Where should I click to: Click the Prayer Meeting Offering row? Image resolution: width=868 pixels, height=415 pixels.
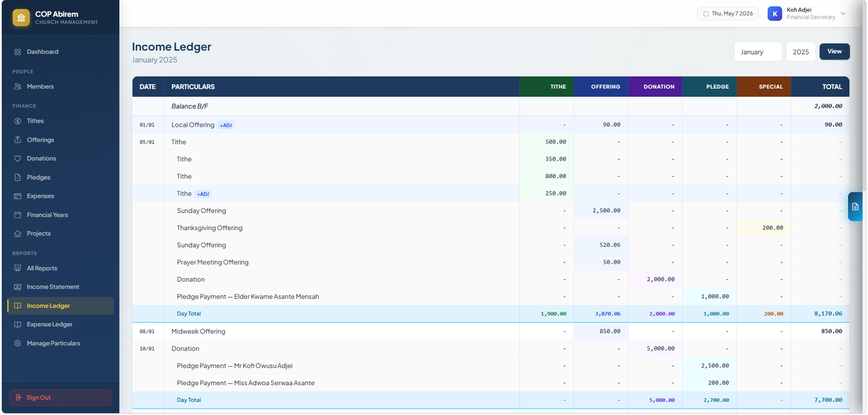pyautogui.click(x=490, y=262)
